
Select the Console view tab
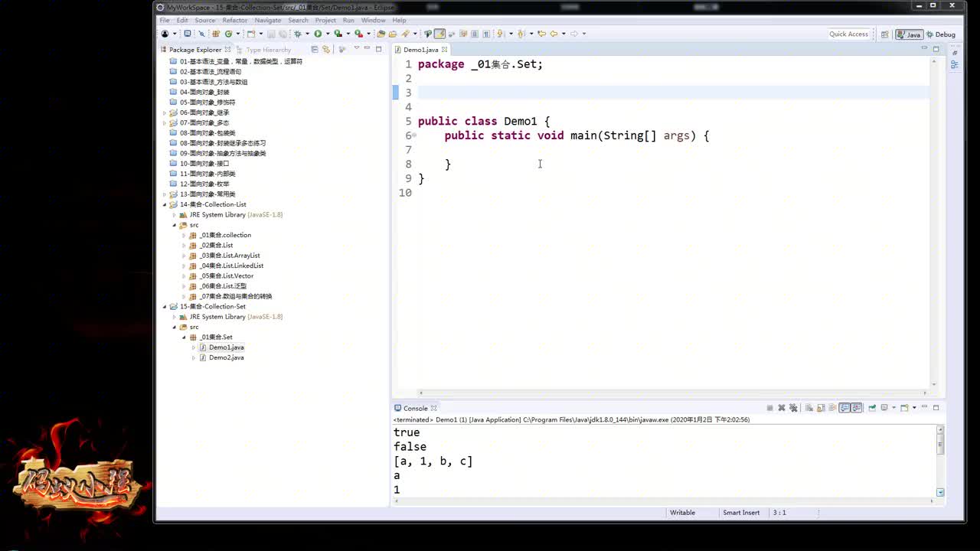(x=415, y=408)
